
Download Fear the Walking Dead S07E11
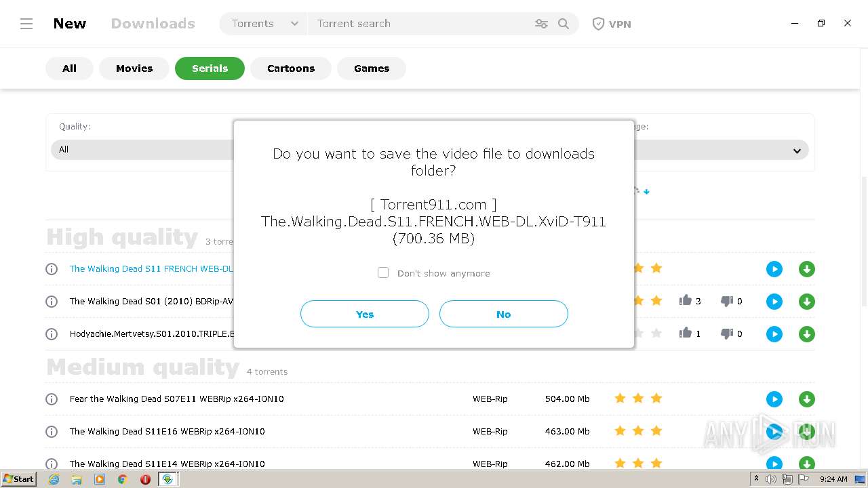pos(807,399)
